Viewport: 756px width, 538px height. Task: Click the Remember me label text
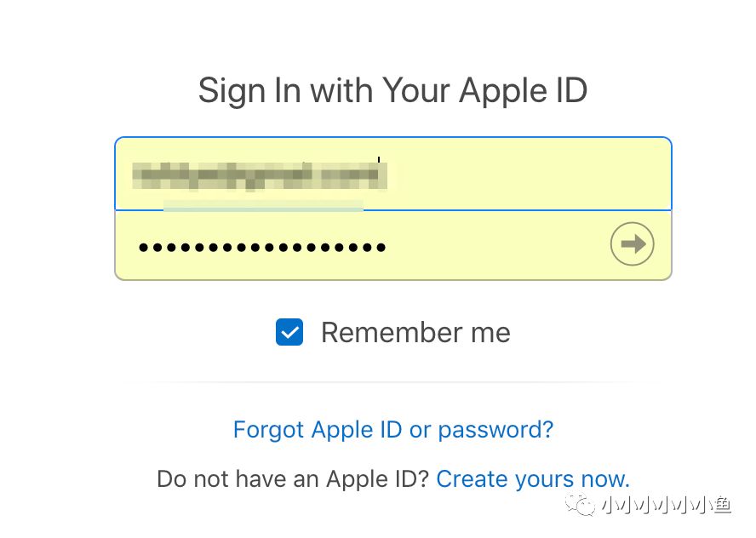click(x=415, y=332)
